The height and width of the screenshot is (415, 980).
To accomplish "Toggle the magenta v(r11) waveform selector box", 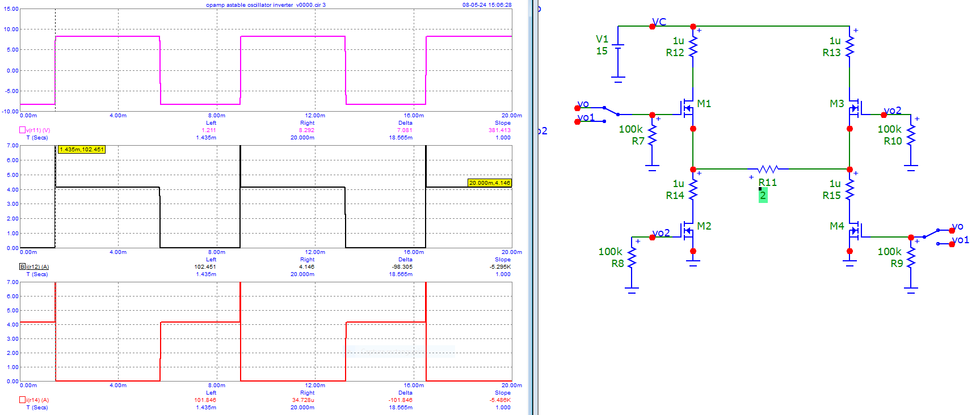I will click(22, 130).
